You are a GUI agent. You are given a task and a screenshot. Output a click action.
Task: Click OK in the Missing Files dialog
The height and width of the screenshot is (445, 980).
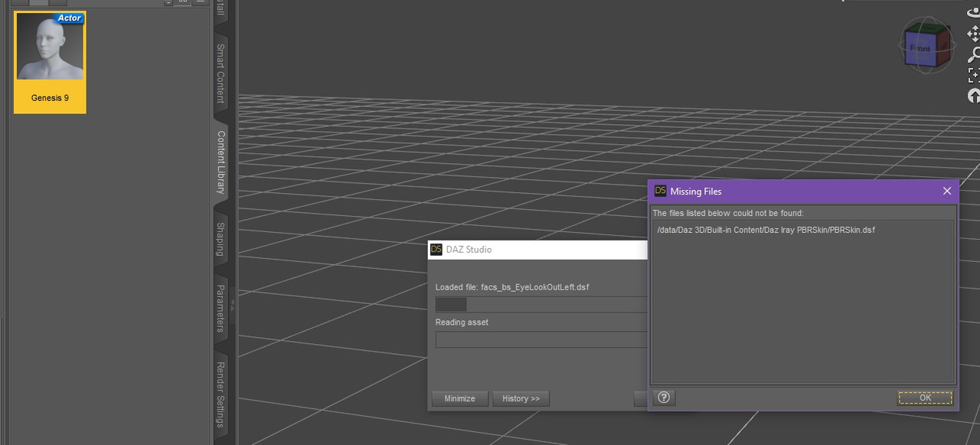coord(925,398)
